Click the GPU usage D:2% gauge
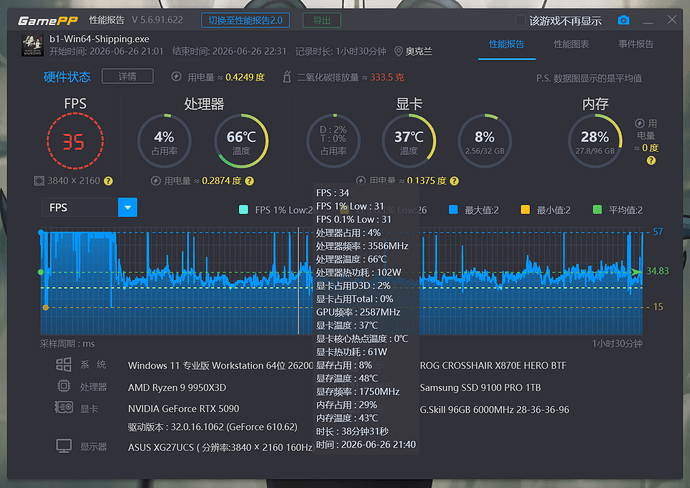This screenshot has height=488, width=690. [x=333, y=141]
